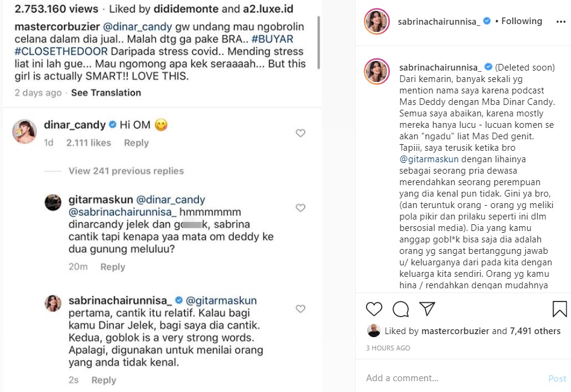Like dinar_candy's 'Hi OM' comment via its heart
Viewport: 571px width, 392px height.
coord(300,133)
